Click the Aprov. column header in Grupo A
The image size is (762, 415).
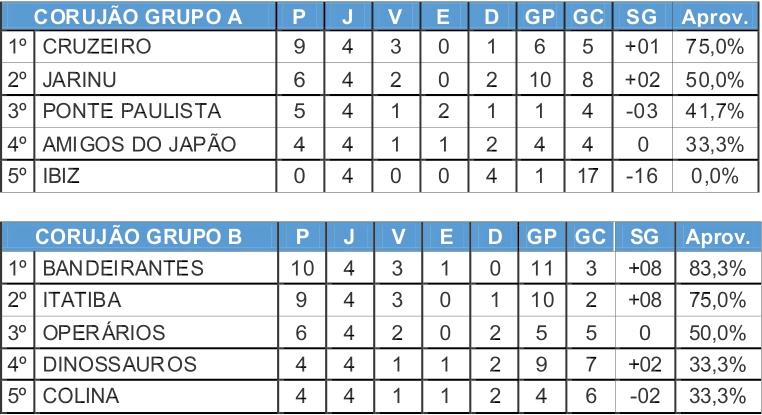pyautogui.click(x=716, y=17)
